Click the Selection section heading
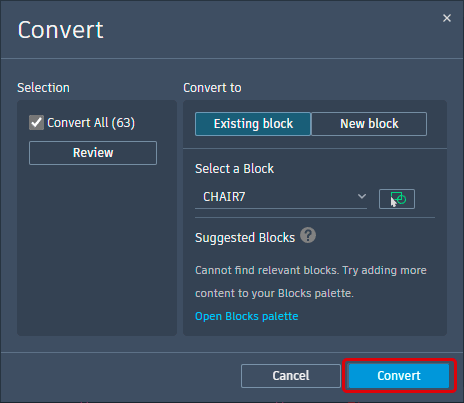The image size is (464, 403). pyautogui.click(x=43, y=88)
